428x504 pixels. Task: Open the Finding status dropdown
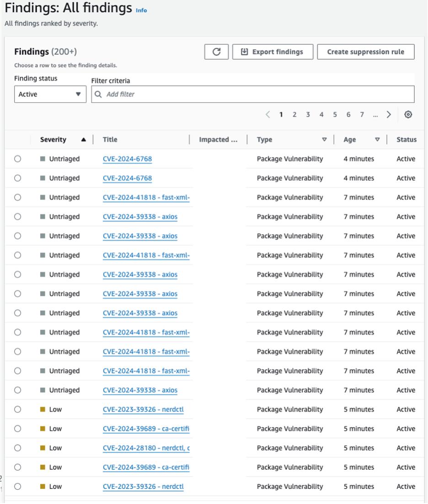coord(50,94)
